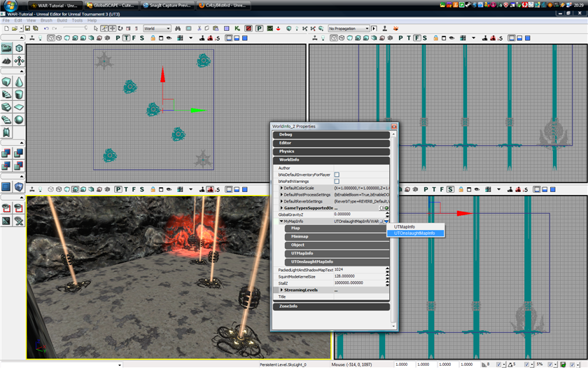The width and height of the screenshot is (588, 368).
Task: Toggle bNoPathWarnings checkbox
Action: point(337,182)
